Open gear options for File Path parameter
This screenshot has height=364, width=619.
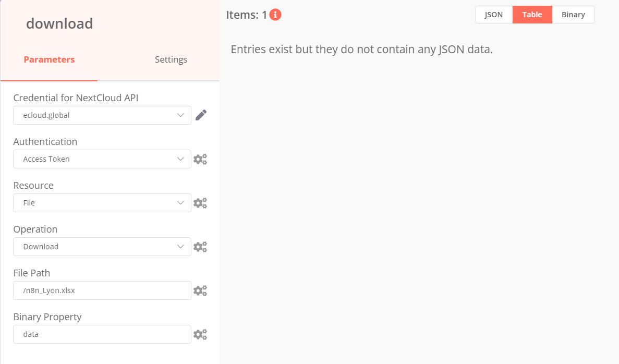tap(200, 290)
